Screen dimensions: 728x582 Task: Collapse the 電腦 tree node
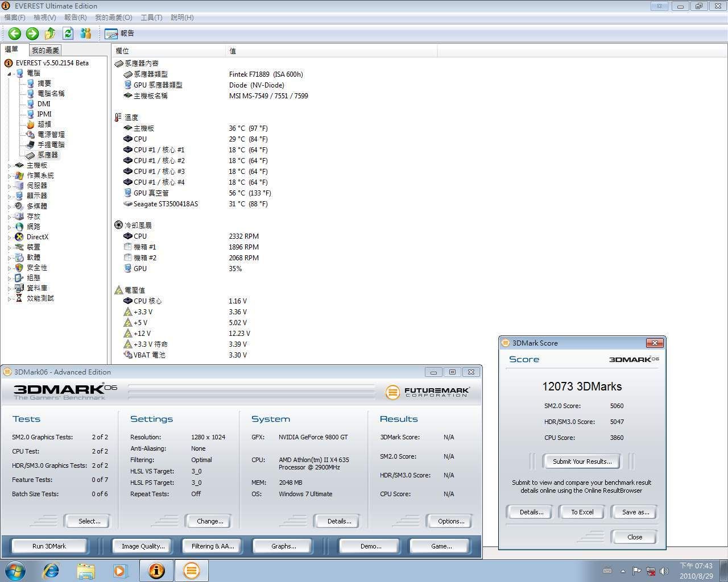(x=10, y=73)
